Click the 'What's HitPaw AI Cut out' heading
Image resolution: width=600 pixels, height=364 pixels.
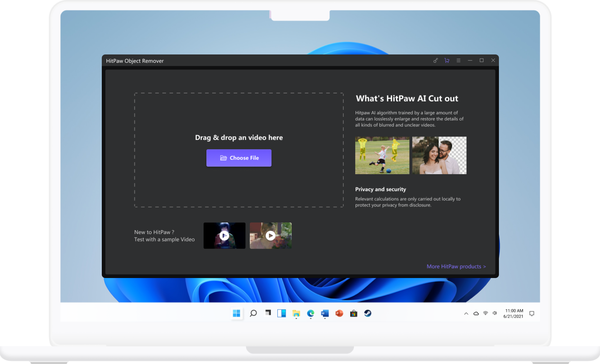(407, 99)
